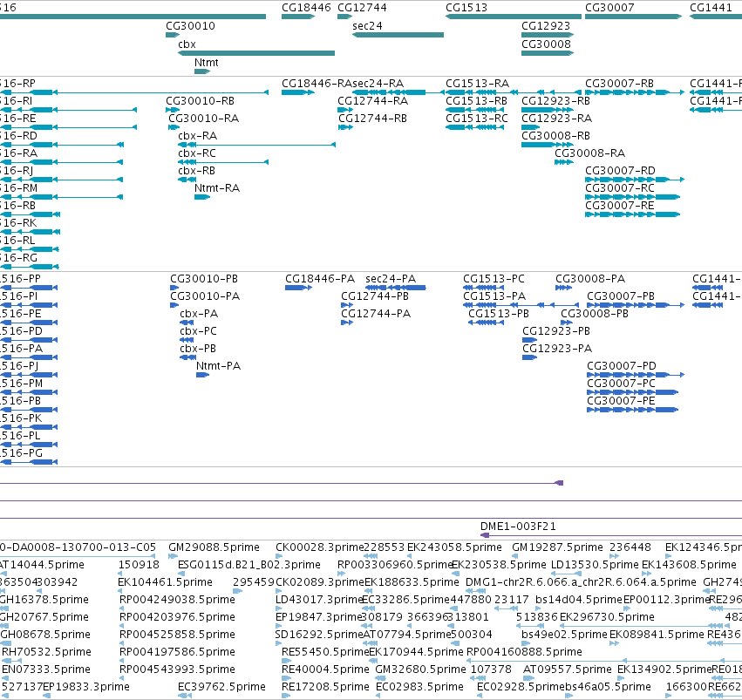Viewport: 742px width, 700px height.
Task: Click the sec24 gene bar
Action: pos(398,35)
